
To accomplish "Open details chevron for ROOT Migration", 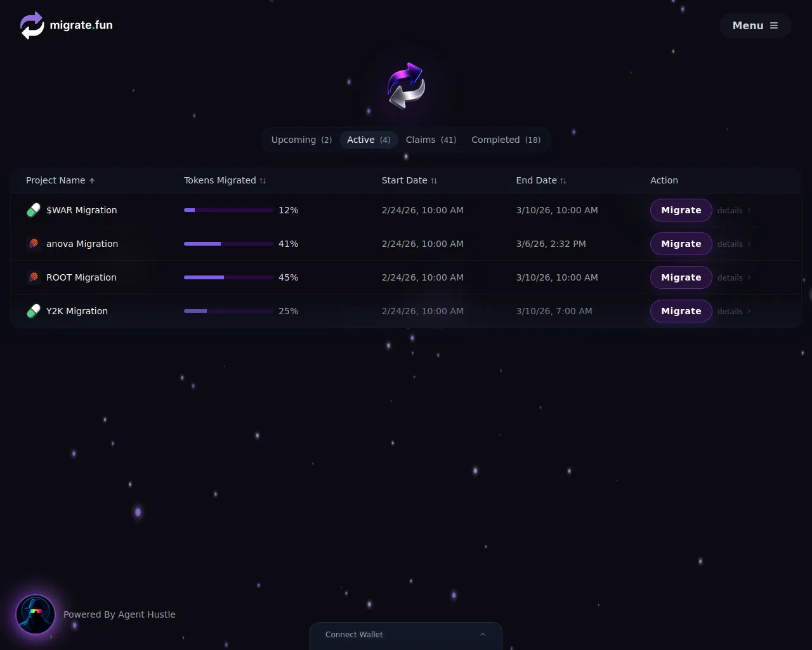I will (749, 277).
